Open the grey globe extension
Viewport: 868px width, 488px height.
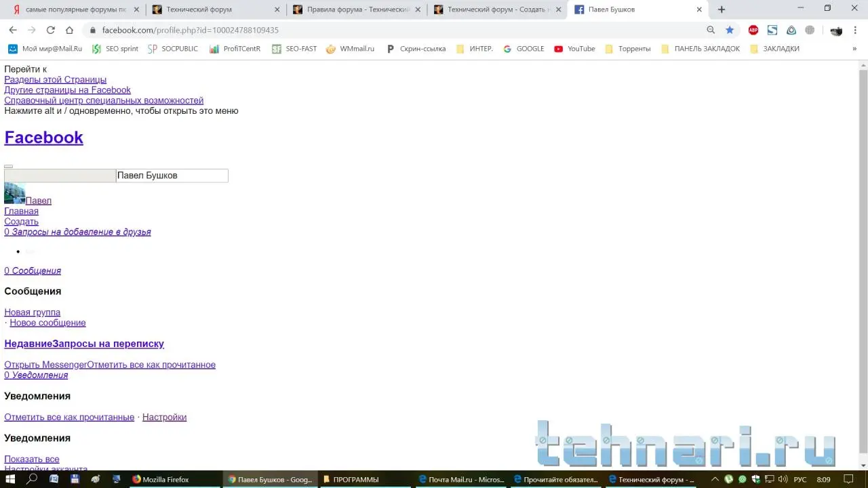[810, 30]
